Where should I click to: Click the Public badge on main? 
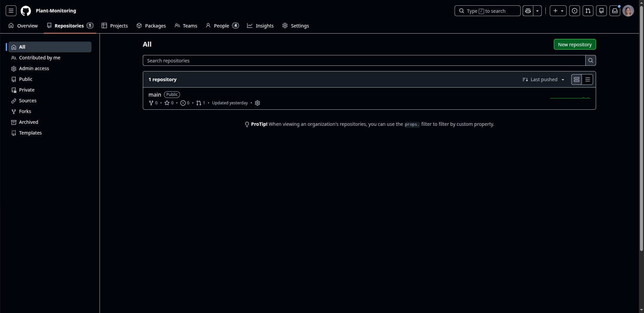(172, 95)
